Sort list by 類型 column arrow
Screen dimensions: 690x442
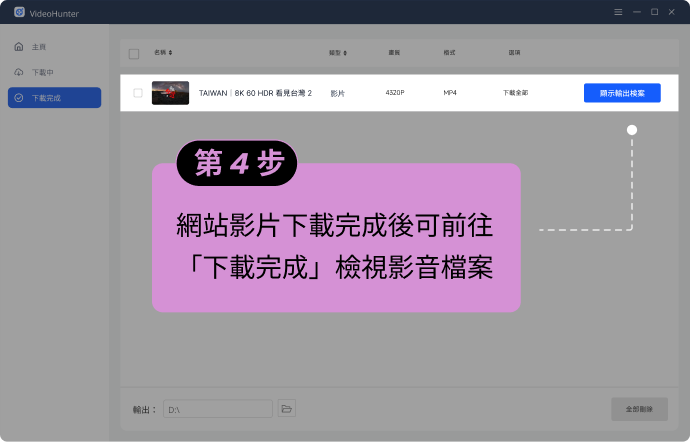[345, 53]
